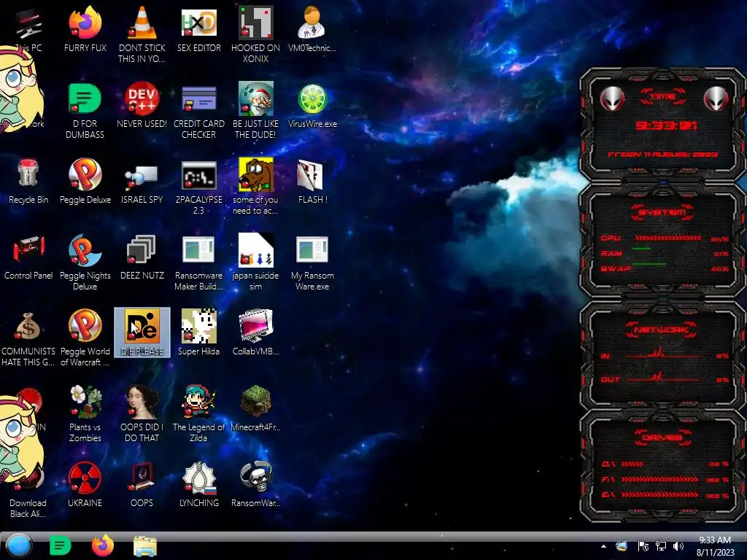Open the Start orb on the taskbar
747x560 pixels.
tap(19, 545)
